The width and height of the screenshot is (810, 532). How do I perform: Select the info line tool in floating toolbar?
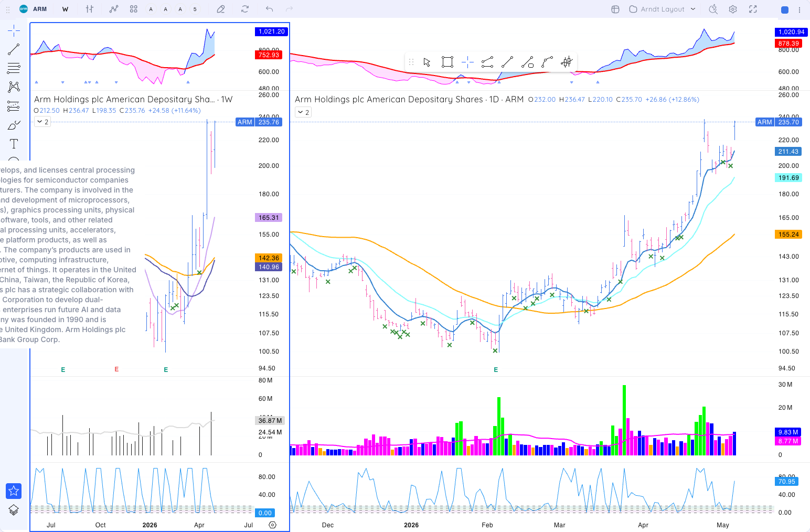(527, 62)
